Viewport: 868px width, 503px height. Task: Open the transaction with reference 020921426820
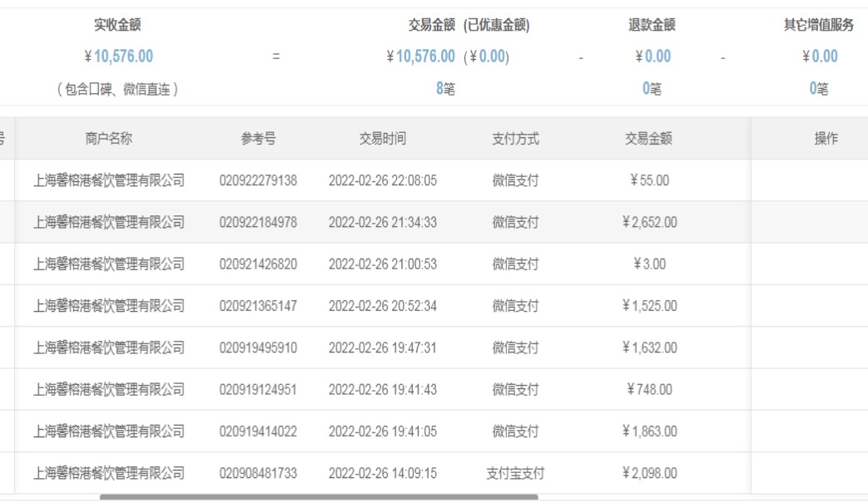point(258,264)
